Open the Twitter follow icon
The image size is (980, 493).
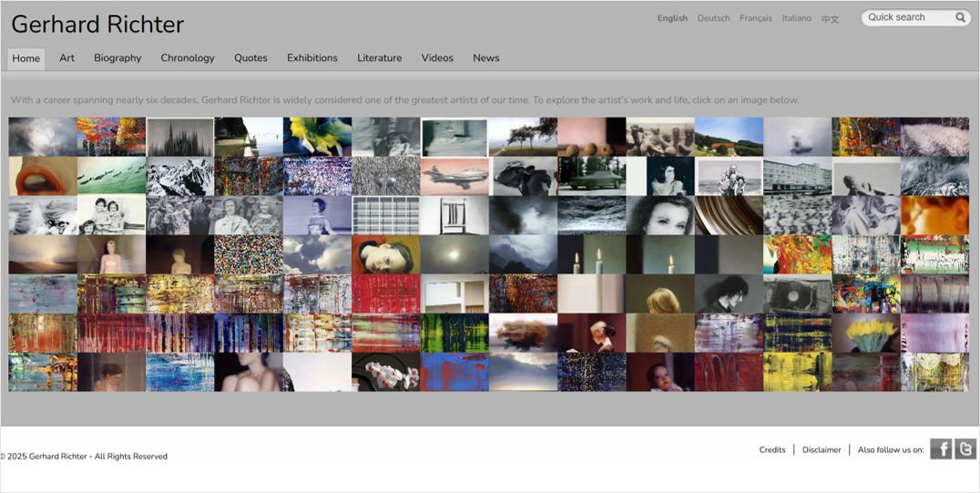coord(965,448)
